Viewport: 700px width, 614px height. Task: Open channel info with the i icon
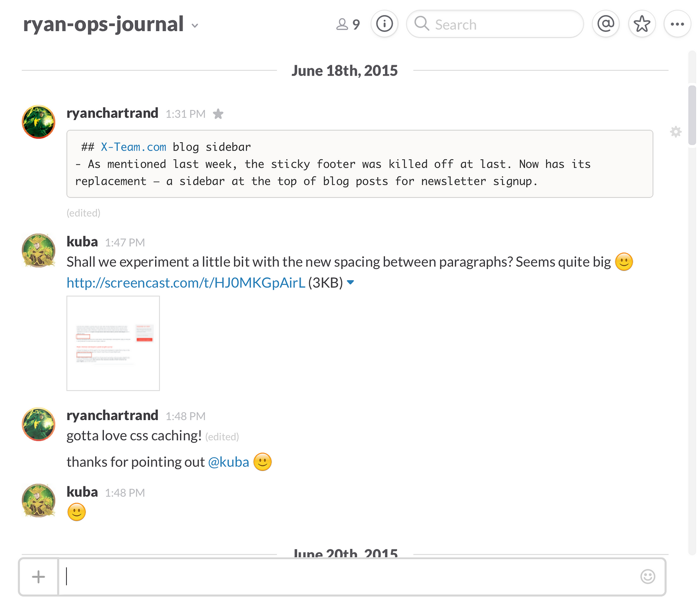click(x=384, y=24)
